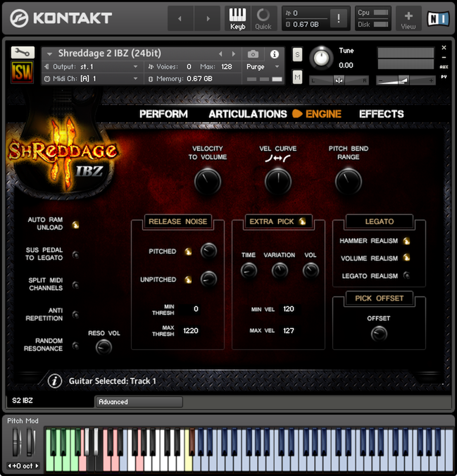The height and width of the screenshot is (476, 457).
Task: Enable Random Resonance
Action: (x=75, y=345)
